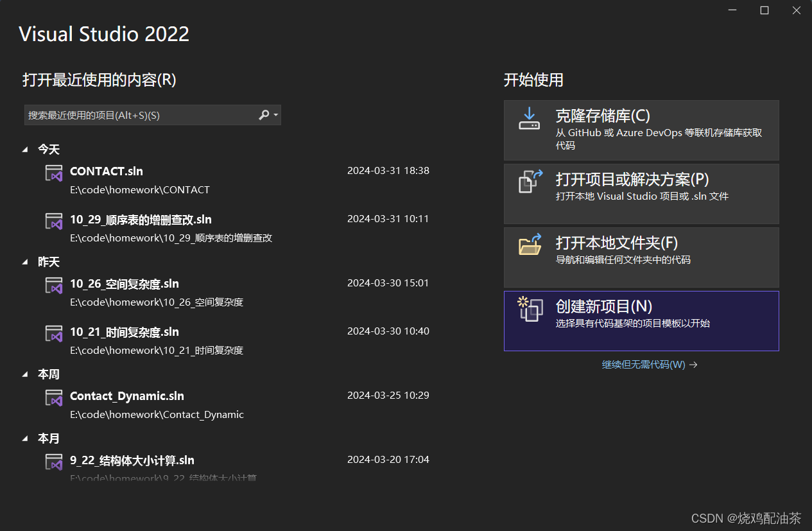Click path E:\code\homework\Contact_Dynamic
The width and height of the screenshot is (812, 531).
[x=157, y=415]
